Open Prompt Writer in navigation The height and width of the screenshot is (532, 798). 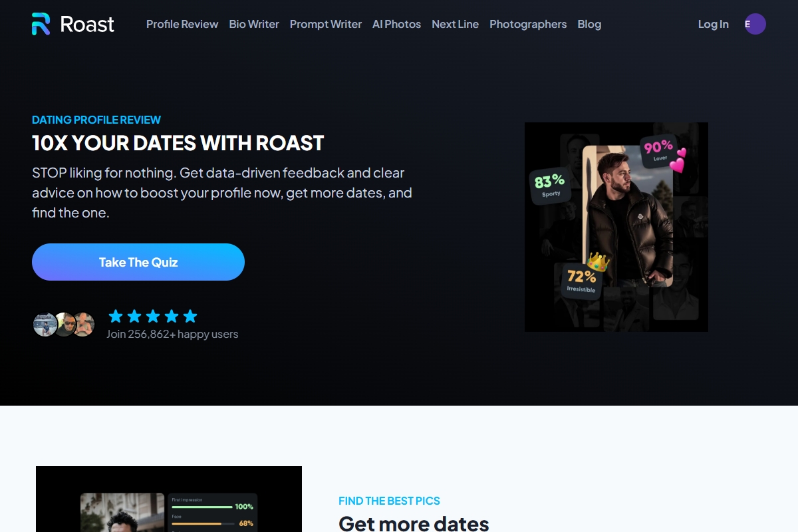tap(326, 24)
